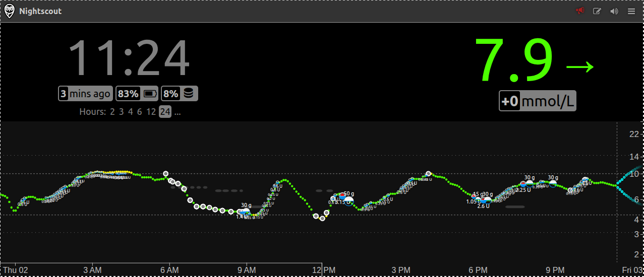
Task: Click the 8% database size pill
Action: pyautogui.click(x=180, y=94)
